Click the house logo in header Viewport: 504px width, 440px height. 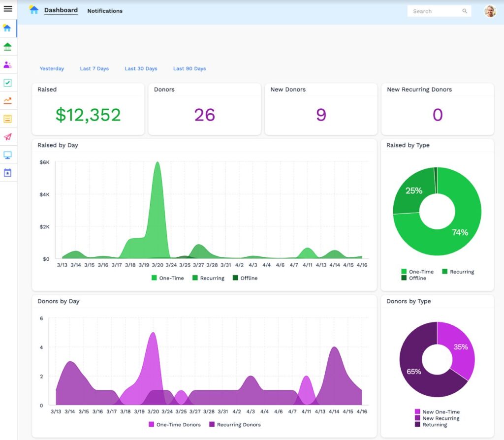(x=33, y=9)
